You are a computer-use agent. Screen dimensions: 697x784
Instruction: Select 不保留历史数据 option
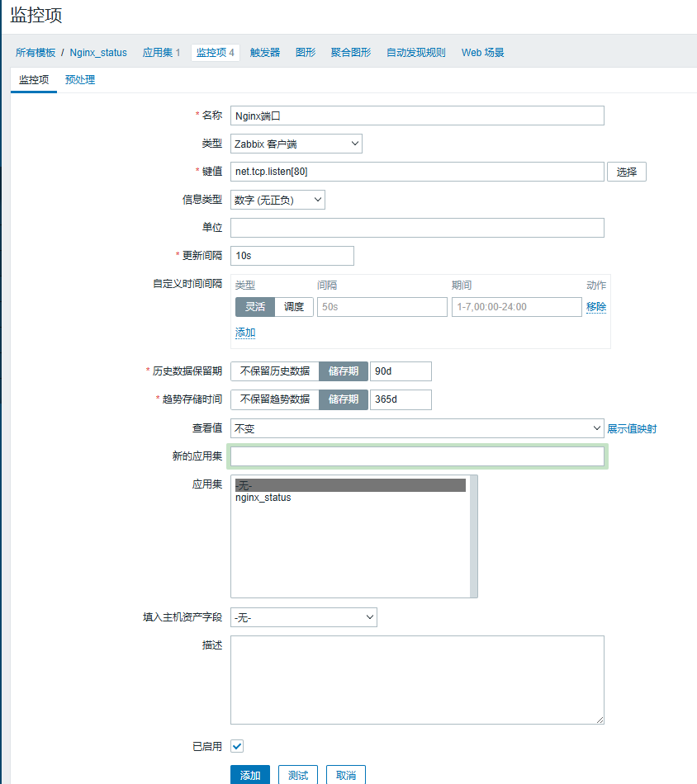275,371
